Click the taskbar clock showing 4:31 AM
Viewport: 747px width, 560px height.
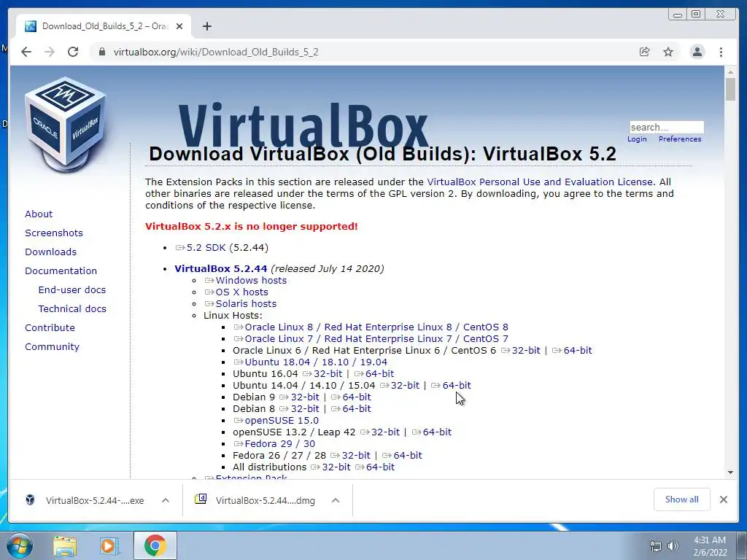[x=711, y=546]
